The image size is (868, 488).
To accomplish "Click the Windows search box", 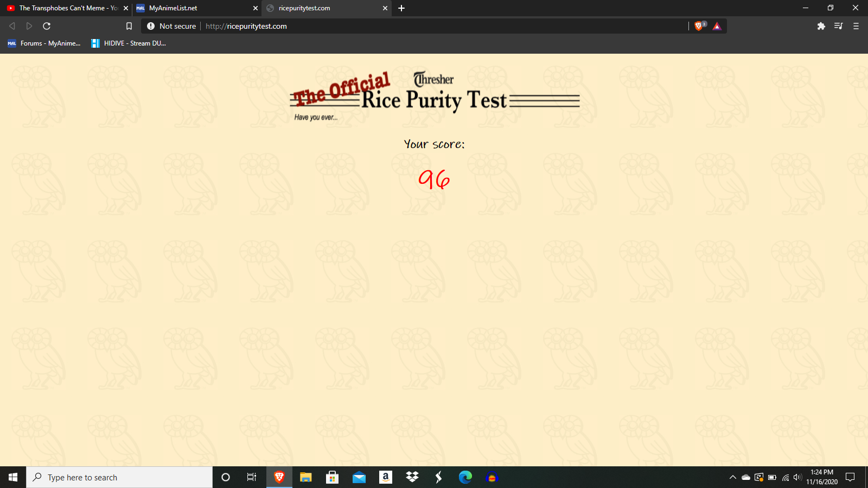I will [x=119, y=477].
